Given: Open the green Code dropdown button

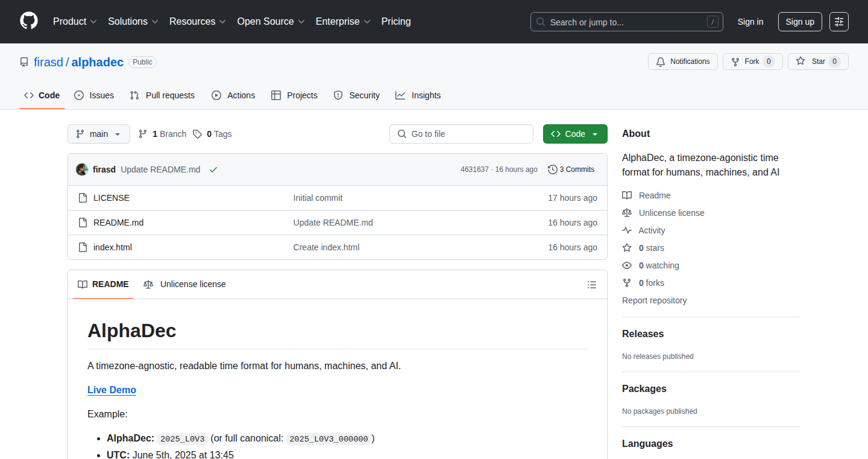Looking at the screenshot, I should [575, 134].
